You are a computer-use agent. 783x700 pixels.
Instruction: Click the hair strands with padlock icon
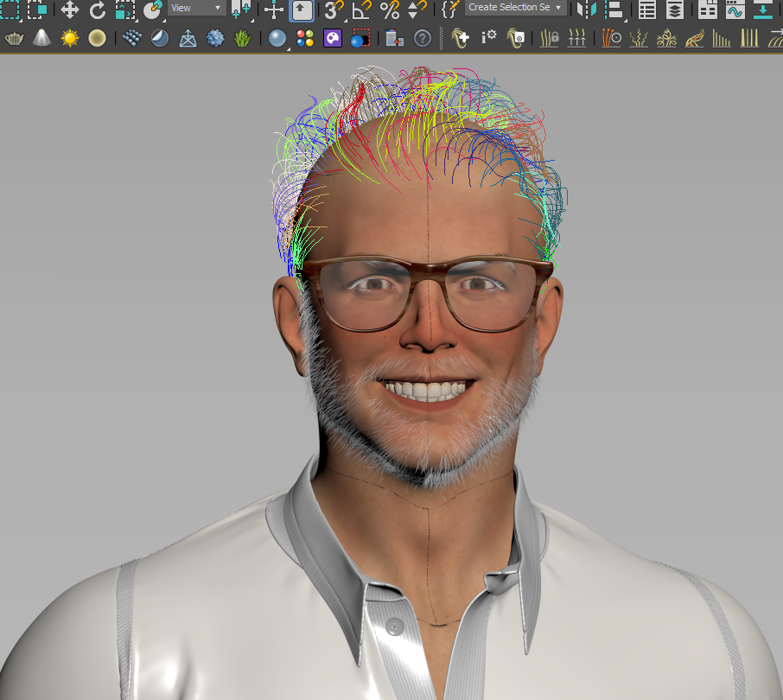pyautogui.click(x=549, y=38)
